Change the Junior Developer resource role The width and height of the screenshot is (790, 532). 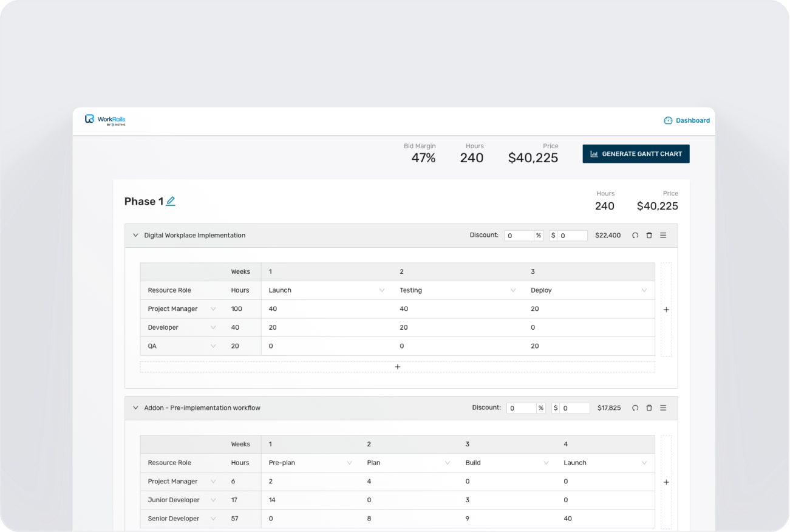click(182, 500)
